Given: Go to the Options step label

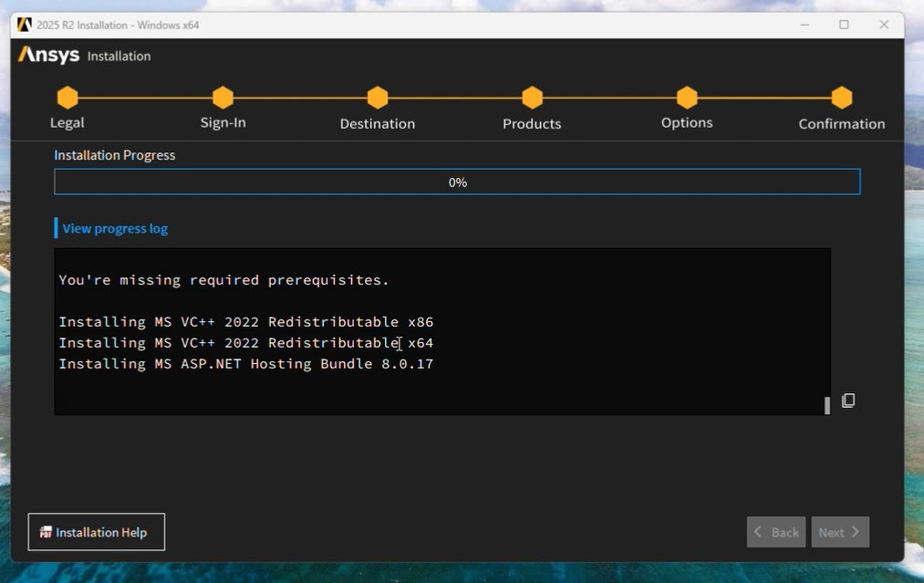Looking at the screenshot, I should [x=687, y=123].
